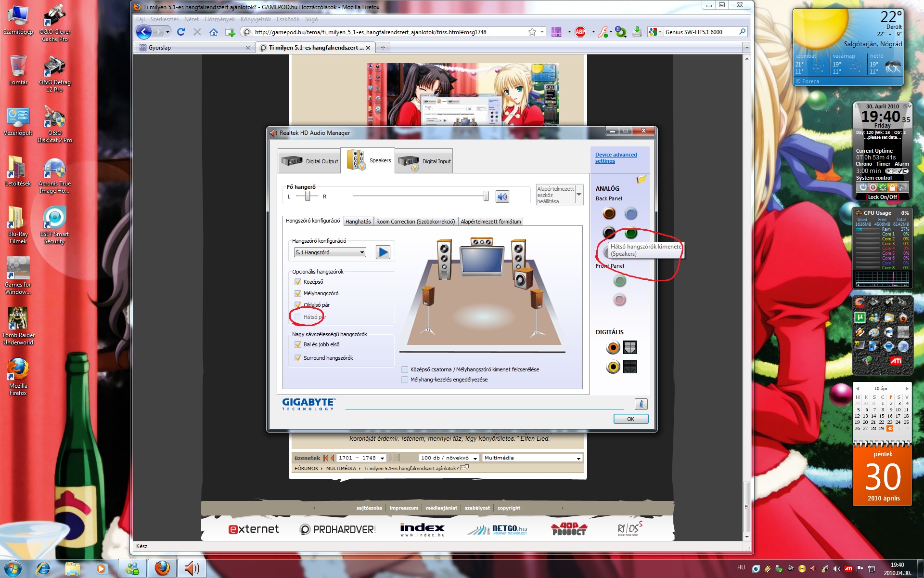Click the orange back panel analog jack
Image resolution: width=924 pixels, height=578 pixels.
click(x=609, y=213)
